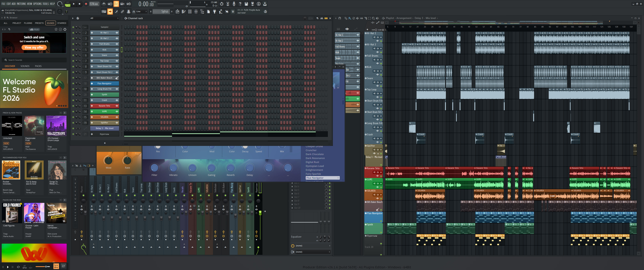Toggle green mute light of Snare channel
The image size is (644, 270).
click(73, 55)
